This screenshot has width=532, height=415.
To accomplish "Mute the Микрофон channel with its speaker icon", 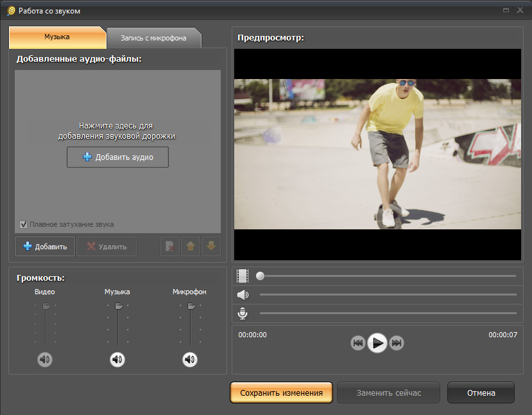I will [190, 359].
